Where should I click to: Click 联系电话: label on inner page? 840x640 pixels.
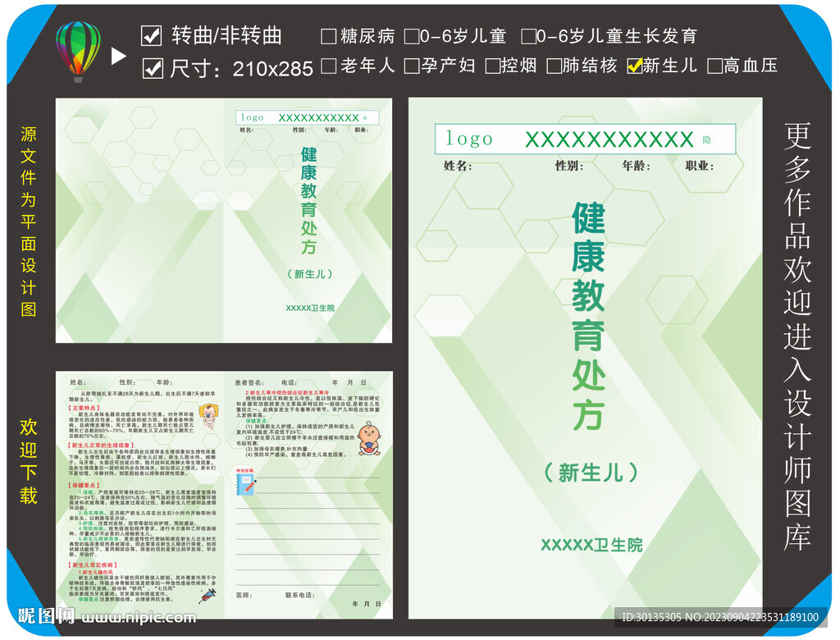[300, 595]
